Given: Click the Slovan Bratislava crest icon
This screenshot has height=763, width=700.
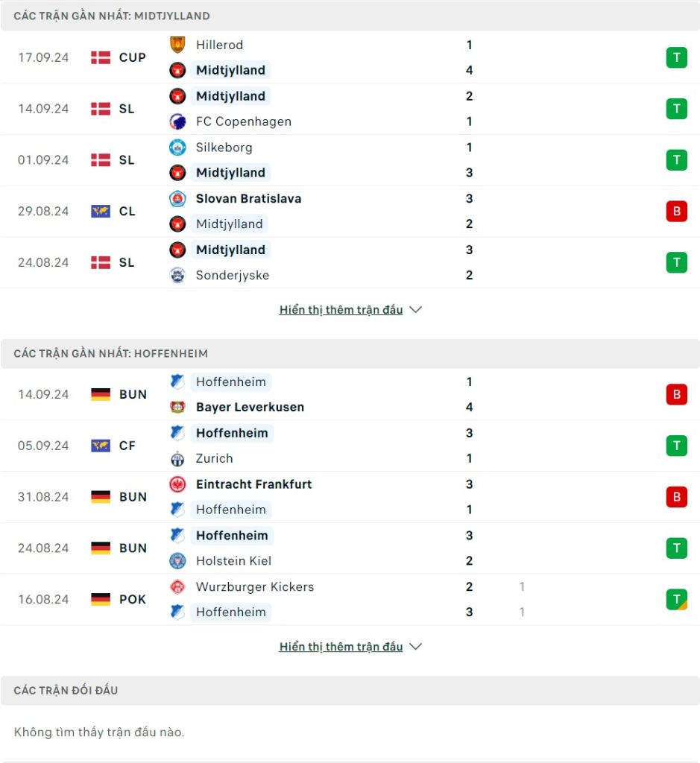Looking at the screenshot, I should [177, 198].
